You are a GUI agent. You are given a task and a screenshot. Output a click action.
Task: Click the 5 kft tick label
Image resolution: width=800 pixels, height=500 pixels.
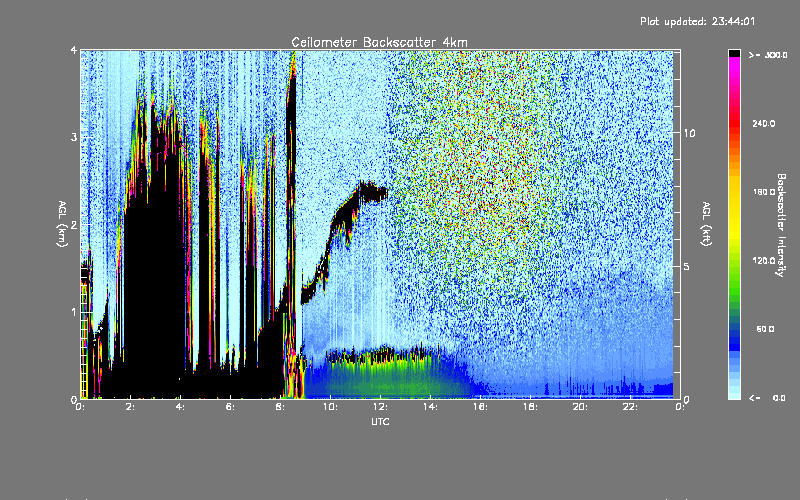point(687,266)
